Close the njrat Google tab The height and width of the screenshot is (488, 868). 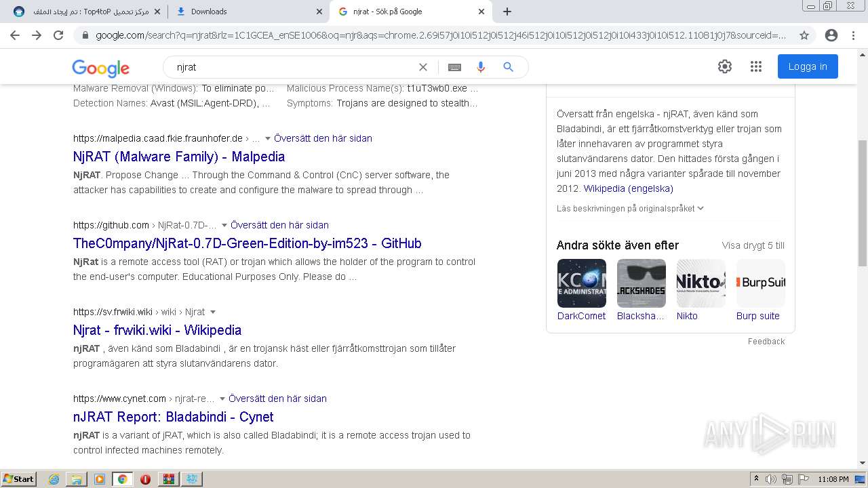481,12
